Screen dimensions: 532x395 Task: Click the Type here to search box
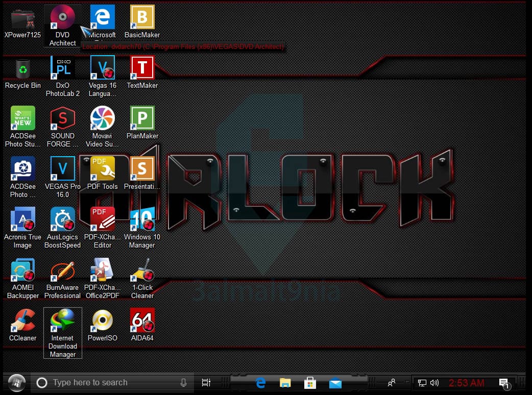(x=112, y=383)
